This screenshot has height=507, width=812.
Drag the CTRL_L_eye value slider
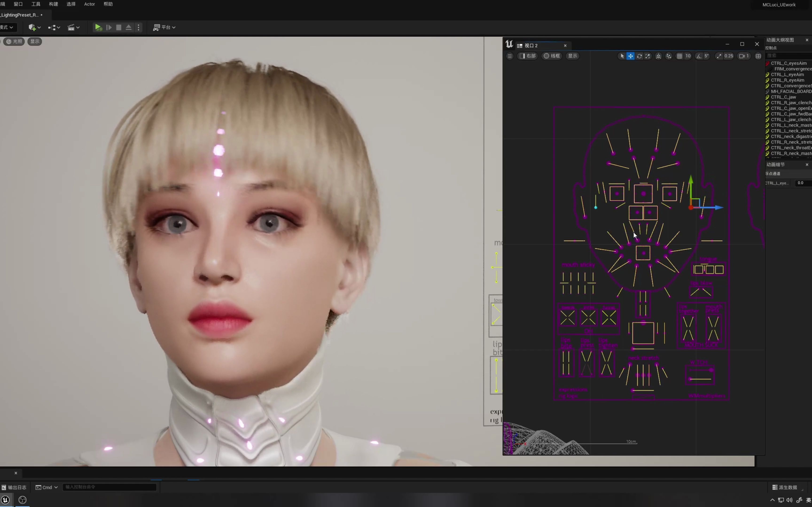(x=801, y=183)
